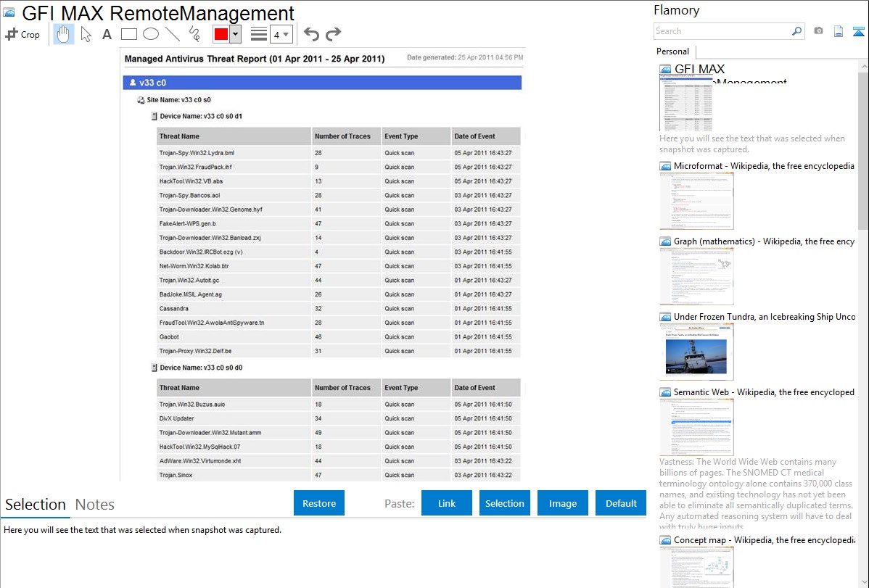This screenshot has width=869, height=588.
Task: Select the Crop tool
Action: click(x=22, y=34)
